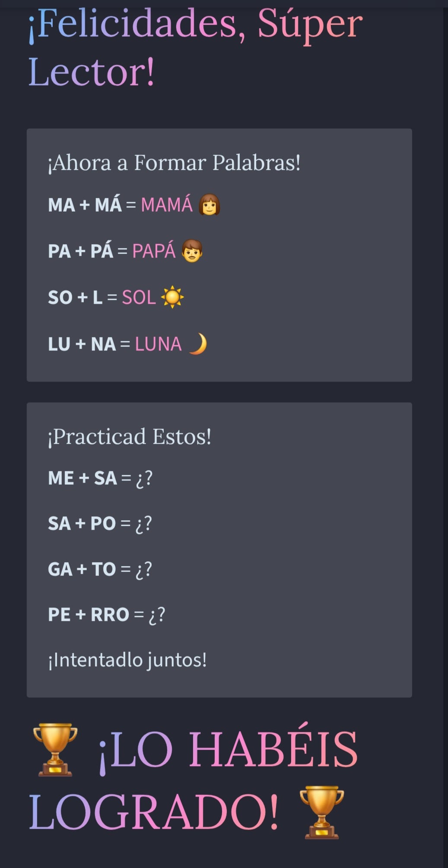Tap the ME + SA practice line

click(100, 478)
